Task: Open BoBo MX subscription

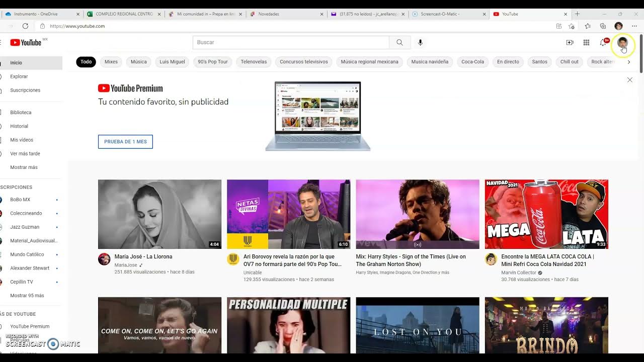Action: tap(30, 200)
